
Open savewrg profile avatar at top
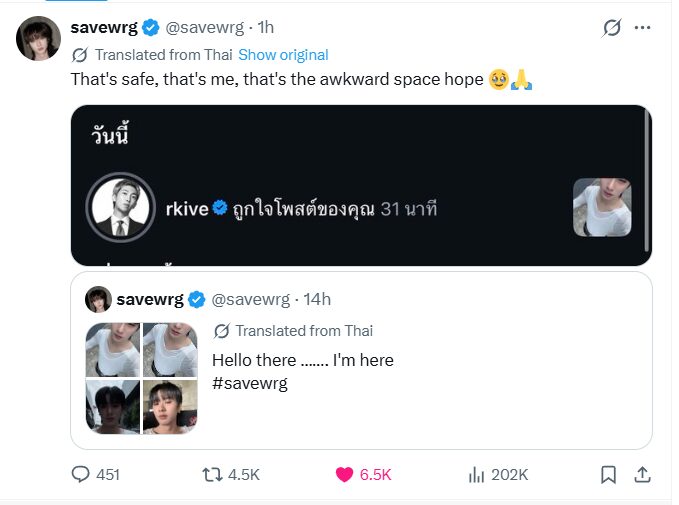tap(37, 39)
